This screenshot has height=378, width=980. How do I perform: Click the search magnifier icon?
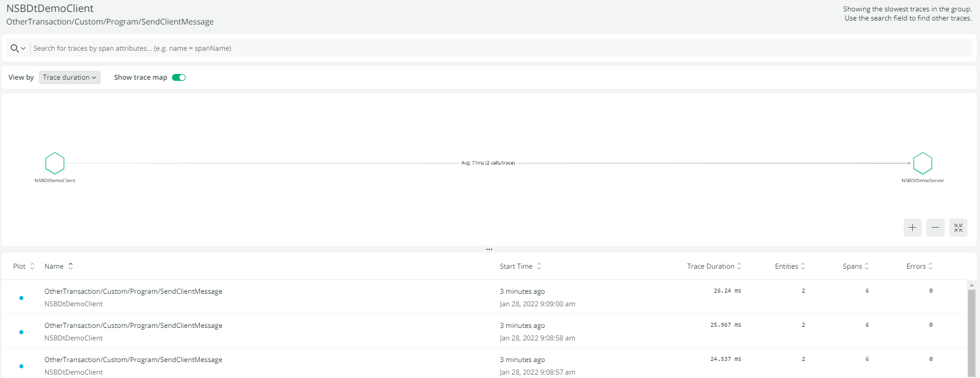click(14, 48)
